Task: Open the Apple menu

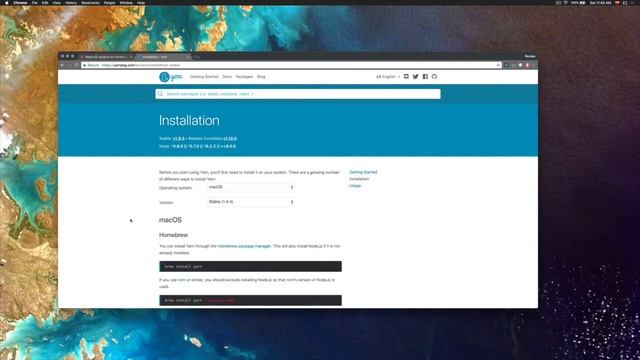Action: (7, 2)
